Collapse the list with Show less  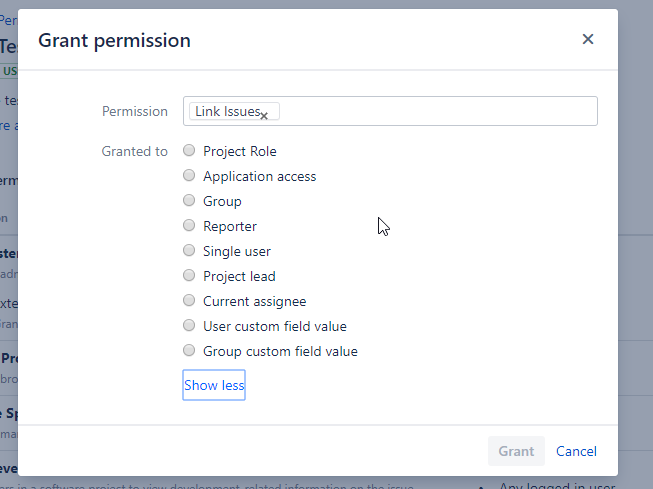tap(214, 385)
